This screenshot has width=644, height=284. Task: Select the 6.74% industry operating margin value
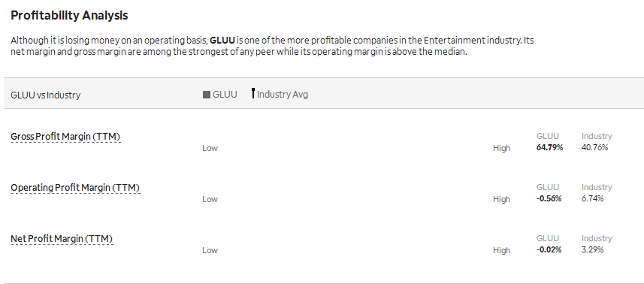(593, 198)
